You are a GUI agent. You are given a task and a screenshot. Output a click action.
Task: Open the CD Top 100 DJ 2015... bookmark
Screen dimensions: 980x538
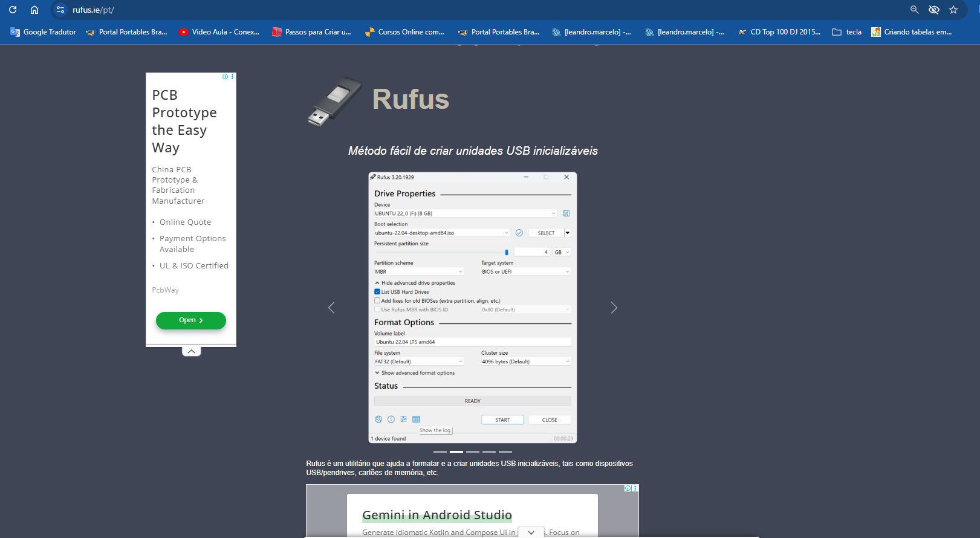click(x=779, y=32)
